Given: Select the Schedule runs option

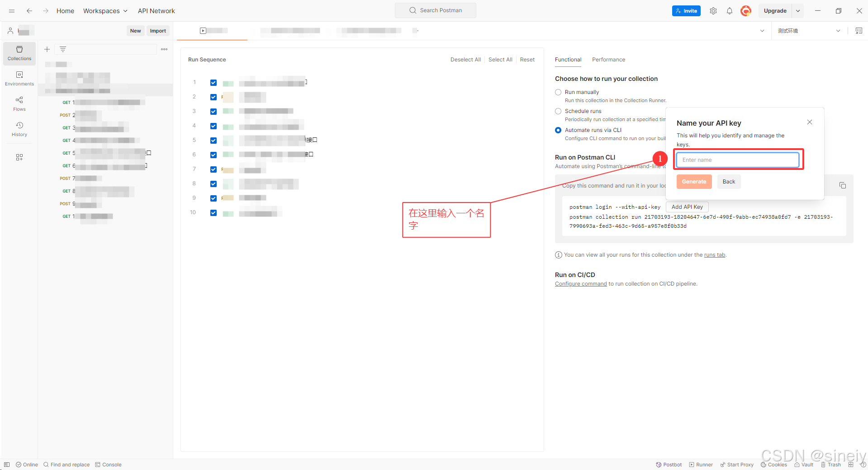Looking at the screenshot, I should coord(558,111).
